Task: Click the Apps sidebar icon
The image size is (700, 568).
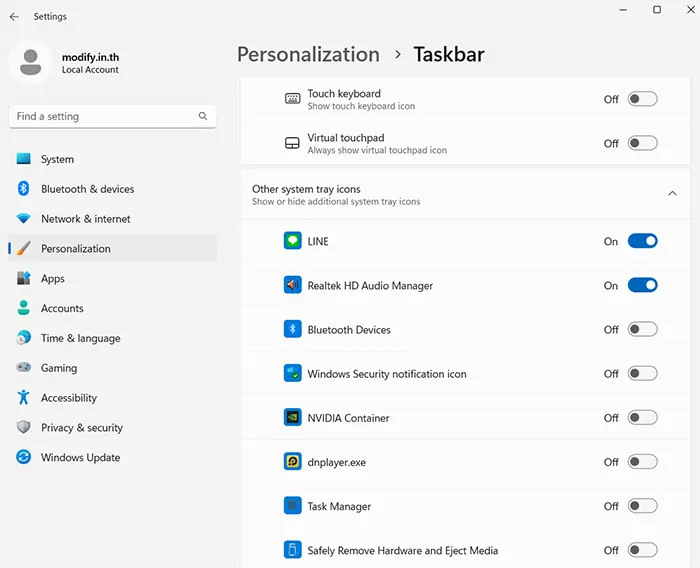Action: click(23, 278)
